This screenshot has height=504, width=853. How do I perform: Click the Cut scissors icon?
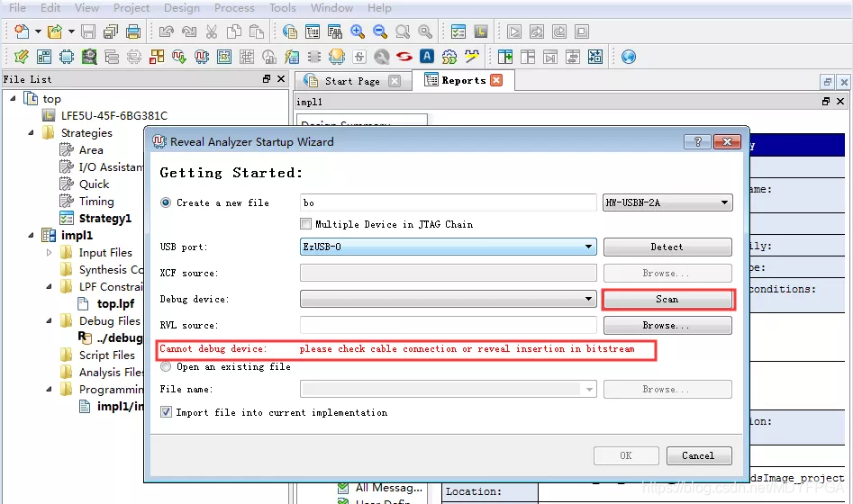point(212,31)
